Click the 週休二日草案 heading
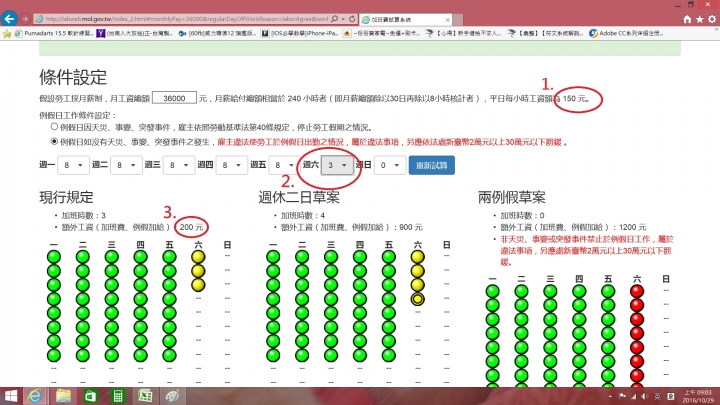The image size is (720, 405). [x=299, y=197]
